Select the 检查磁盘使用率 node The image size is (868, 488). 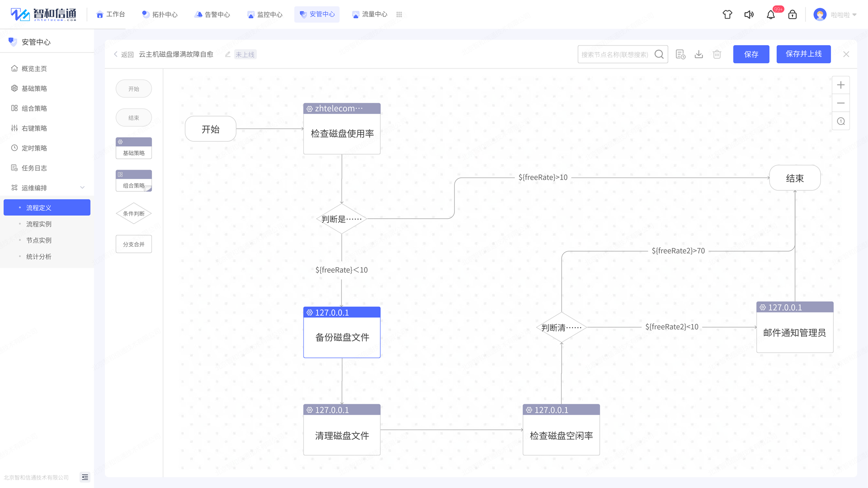coord(342,129)
